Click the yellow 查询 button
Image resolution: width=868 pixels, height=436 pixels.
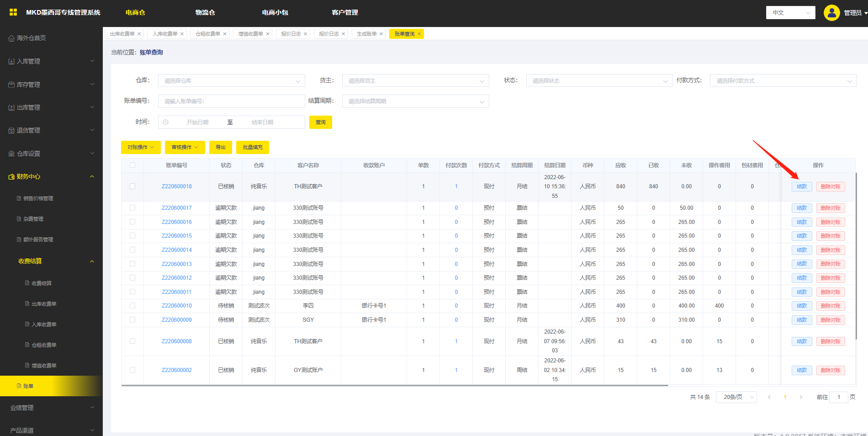[320, 122]
